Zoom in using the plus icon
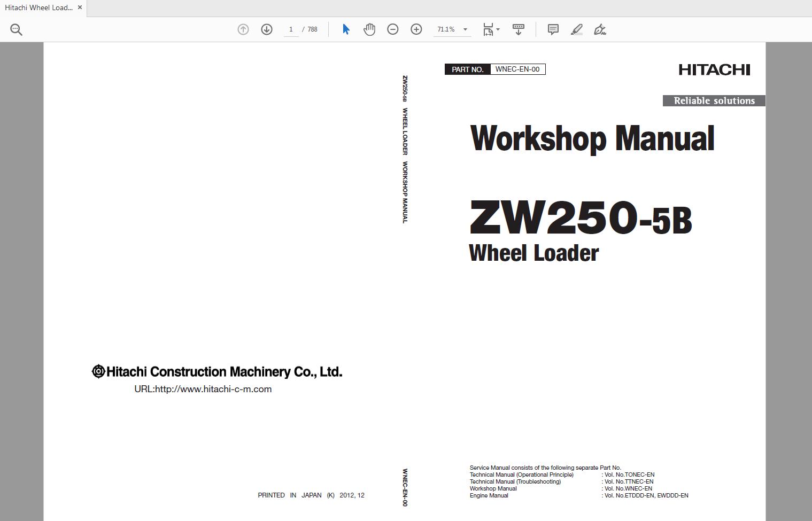The height and width of the screenshot is (521, 812). tap(416, 29)
